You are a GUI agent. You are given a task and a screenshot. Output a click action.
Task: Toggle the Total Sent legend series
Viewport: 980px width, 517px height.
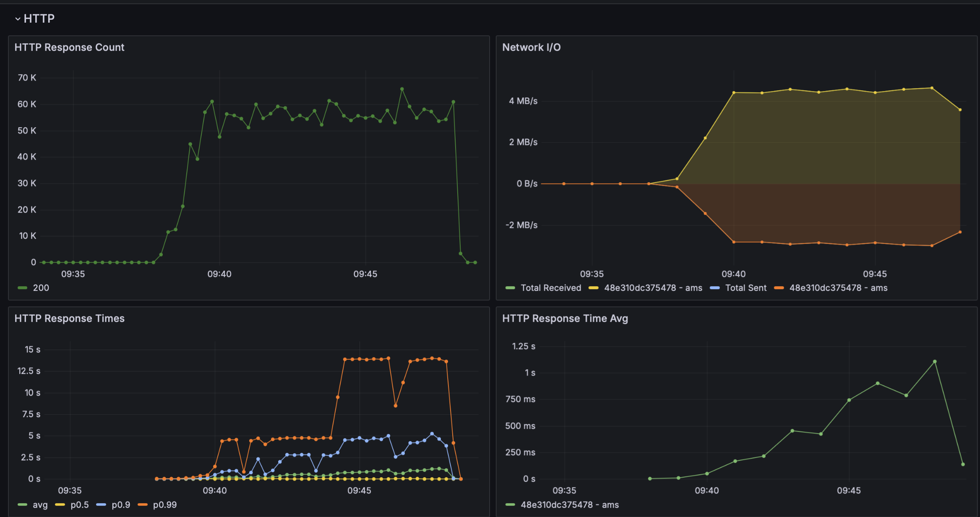click(745, 288)
